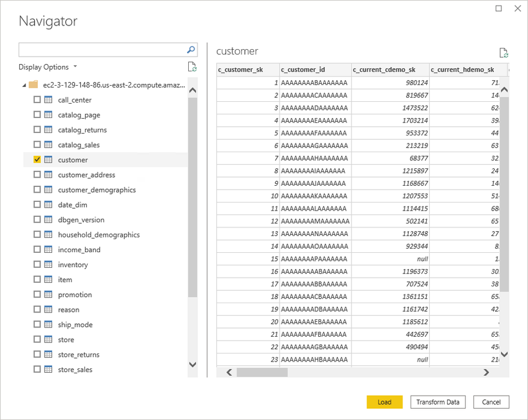Check the call_center table checkbox

pyautogui.click(x=37, y=100)
